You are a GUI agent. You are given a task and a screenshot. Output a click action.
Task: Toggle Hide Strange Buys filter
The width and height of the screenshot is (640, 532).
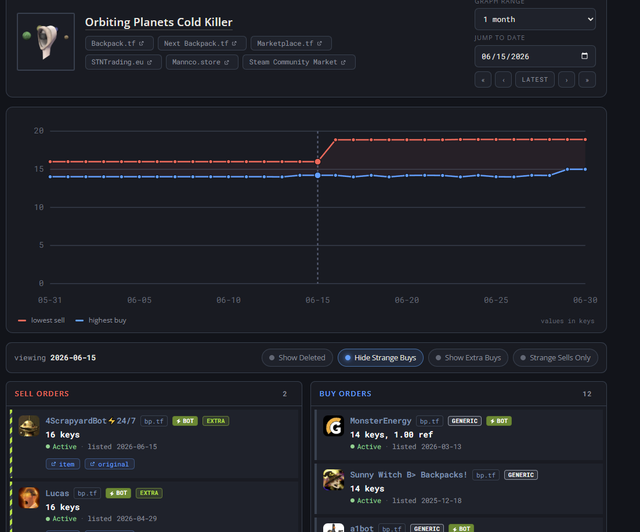(380, 358)
